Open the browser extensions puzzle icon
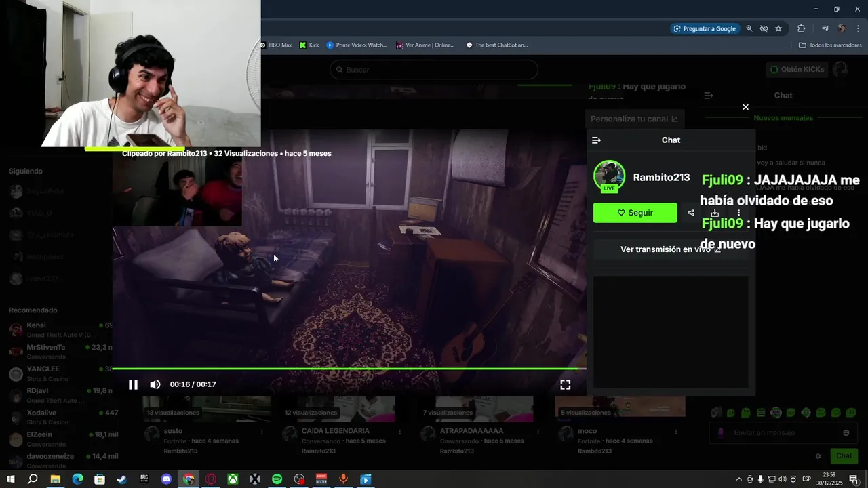 click(801, 28)
